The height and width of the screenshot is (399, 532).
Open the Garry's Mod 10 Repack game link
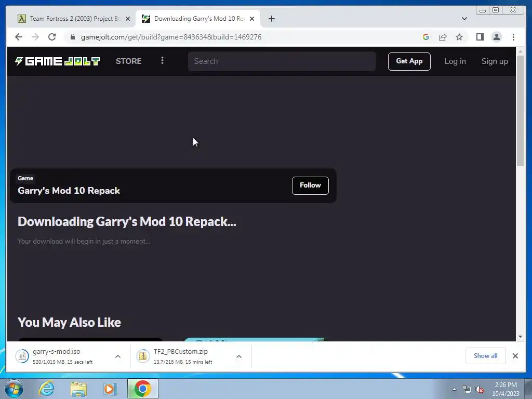coord(69,191)
